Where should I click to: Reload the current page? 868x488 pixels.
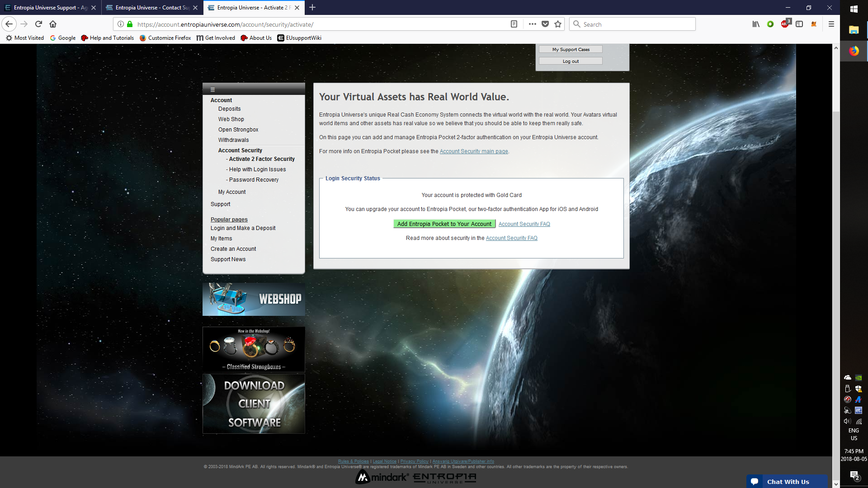click(38, 24)
